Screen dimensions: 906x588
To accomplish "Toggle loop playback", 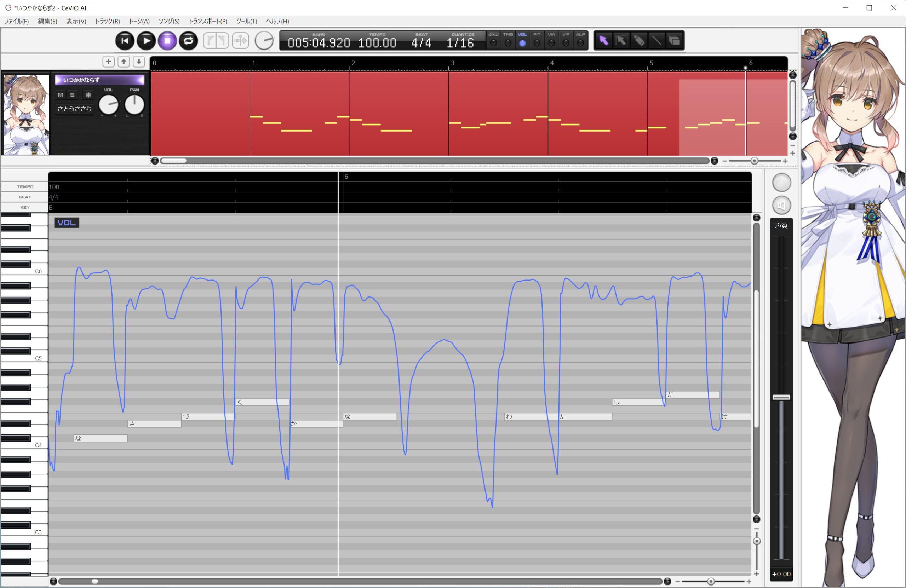I will pyautogui.click(x=188, y=41).
